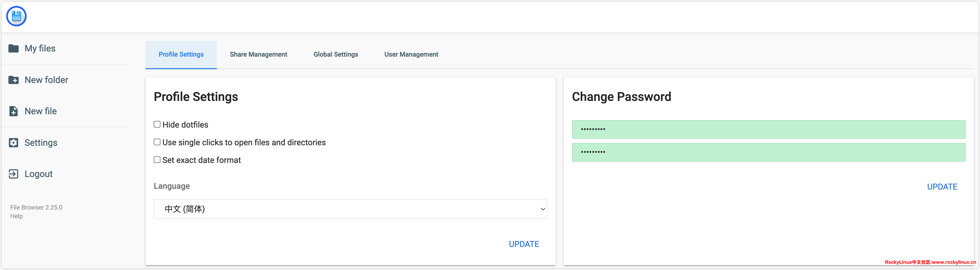Switch to Share Management tab
The height and width of the screenshot is (270, 980).
pyautogui.click(x=258, y=54)
